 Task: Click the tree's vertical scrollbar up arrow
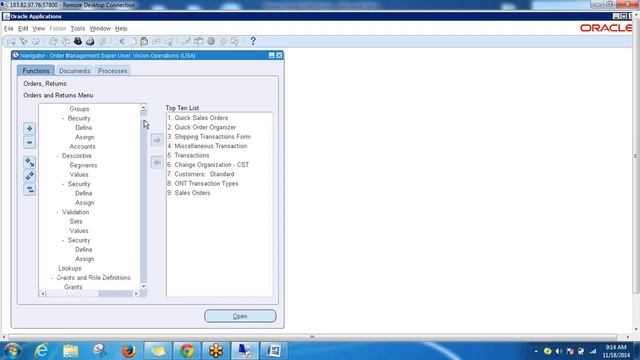143,107
